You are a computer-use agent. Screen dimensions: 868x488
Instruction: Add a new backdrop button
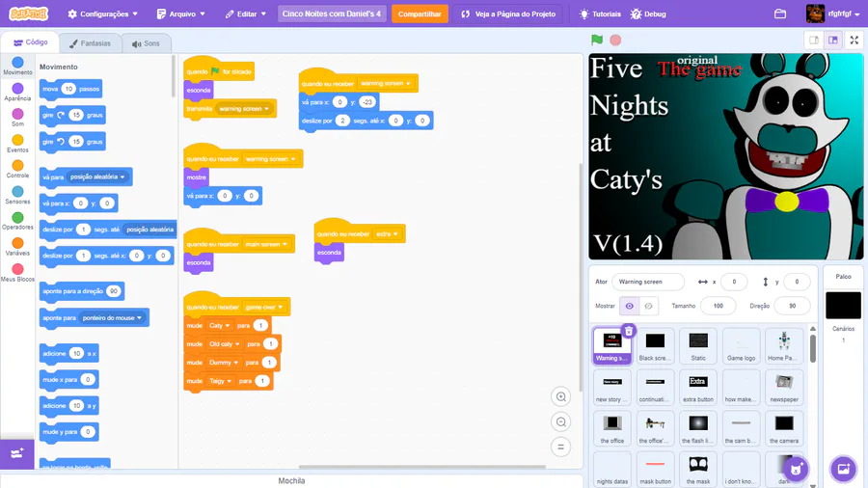pos(843,469)
